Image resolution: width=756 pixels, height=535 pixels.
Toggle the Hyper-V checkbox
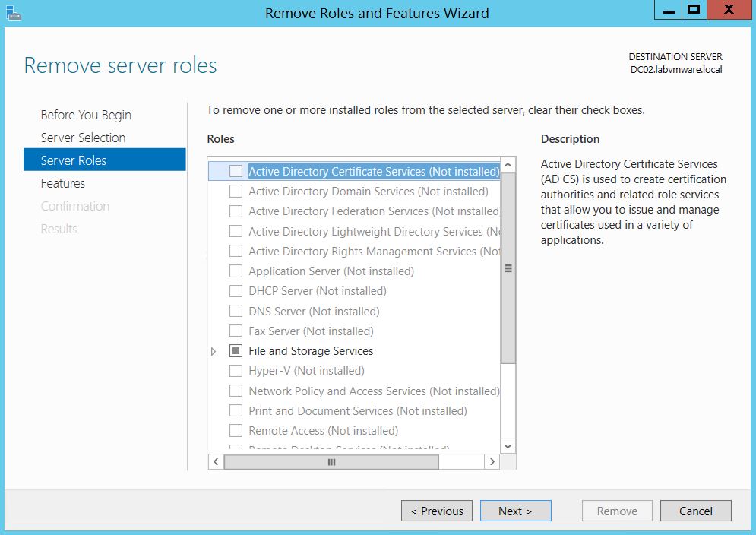(236, 371)
